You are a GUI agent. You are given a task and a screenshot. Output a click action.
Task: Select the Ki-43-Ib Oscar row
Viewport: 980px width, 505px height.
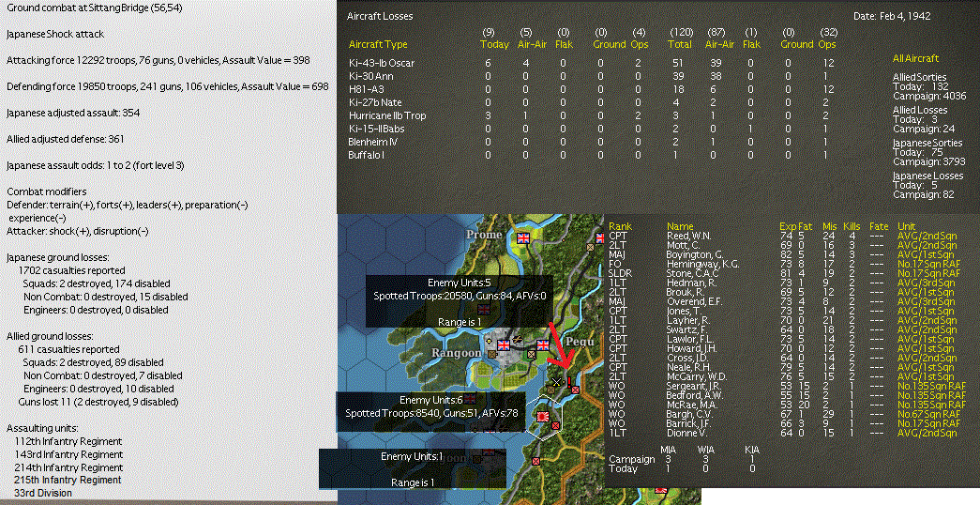[x=594, y=63]
